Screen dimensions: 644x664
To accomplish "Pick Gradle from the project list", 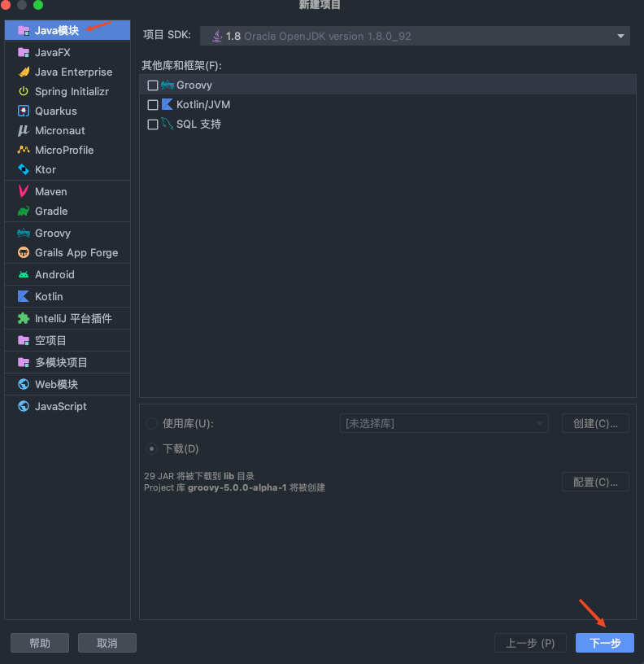I will tap(67, 211).
